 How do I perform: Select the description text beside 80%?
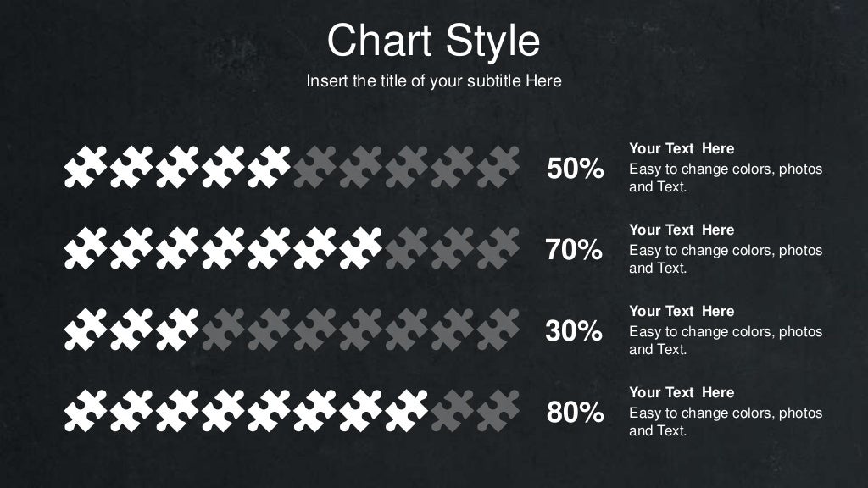[x=726, y=422]
